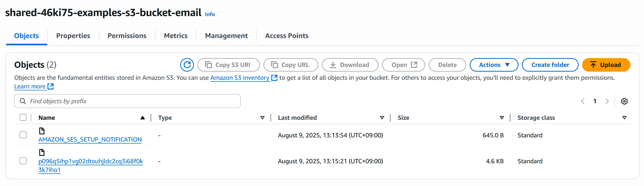The height and width of the screenshot is (186, 644).
Task: Select all objects with header checkbox
Action: [23, 117]
